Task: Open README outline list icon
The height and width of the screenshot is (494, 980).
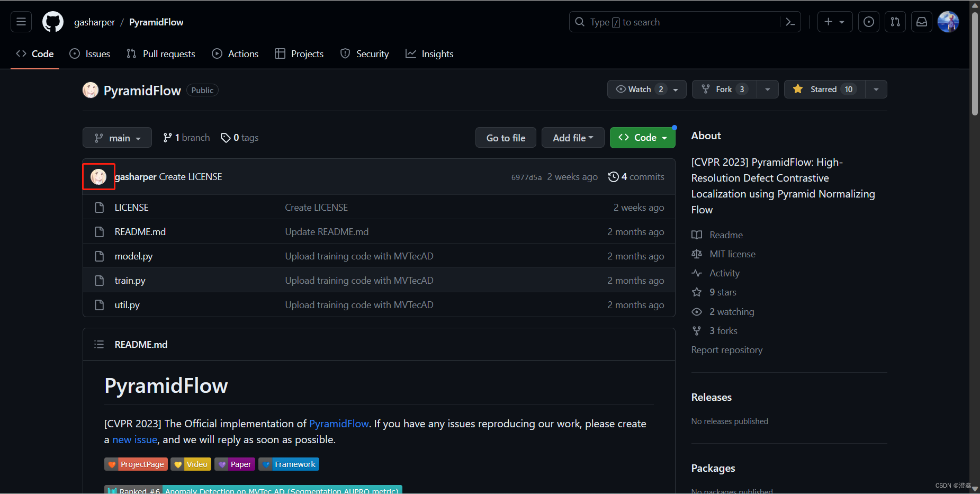Action: 99,345
